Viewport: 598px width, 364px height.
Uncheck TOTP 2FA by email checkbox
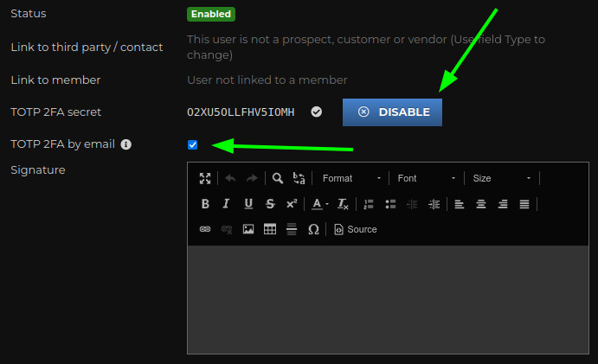tap(193, 145)
